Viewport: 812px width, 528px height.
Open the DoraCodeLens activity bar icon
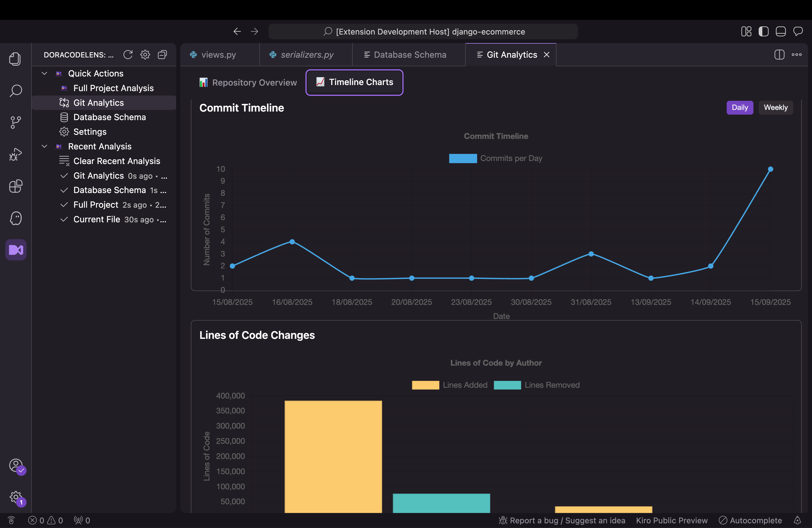16,250
